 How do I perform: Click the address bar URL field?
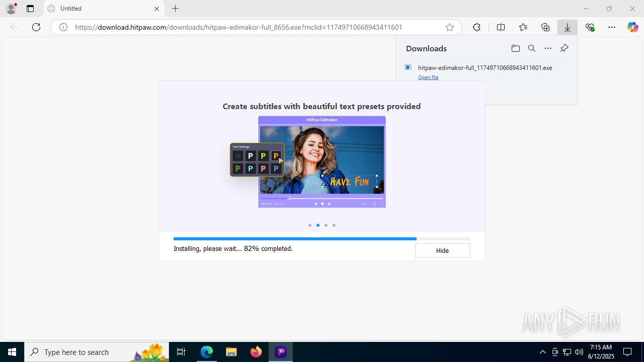click(x=257, y=27)
